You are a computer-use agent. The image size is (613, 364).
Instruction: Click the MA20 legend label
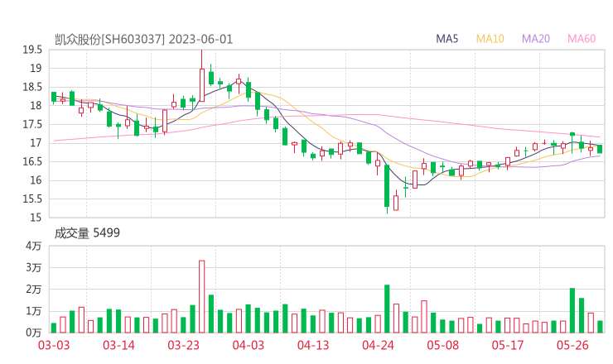(536, 39)
